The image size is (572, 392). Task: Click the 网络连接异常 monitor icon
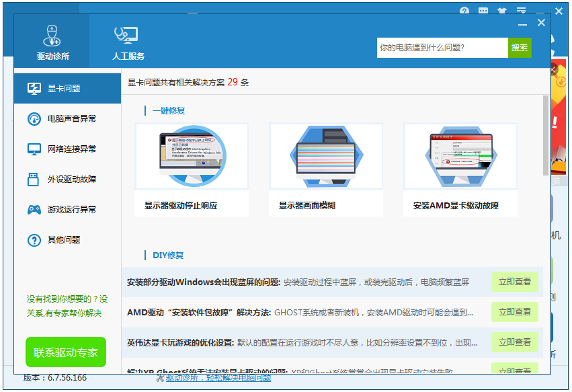tap(34, 149)
